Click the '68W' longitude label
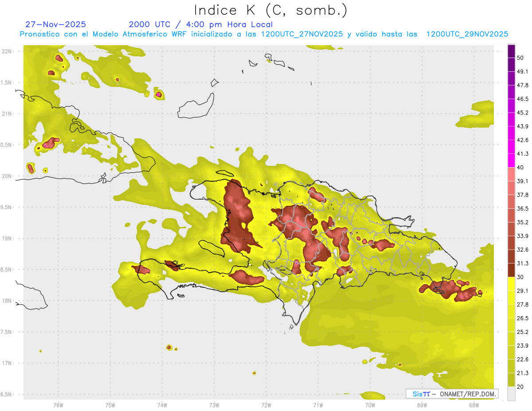532x411 pixels. [x=473, y=405]
